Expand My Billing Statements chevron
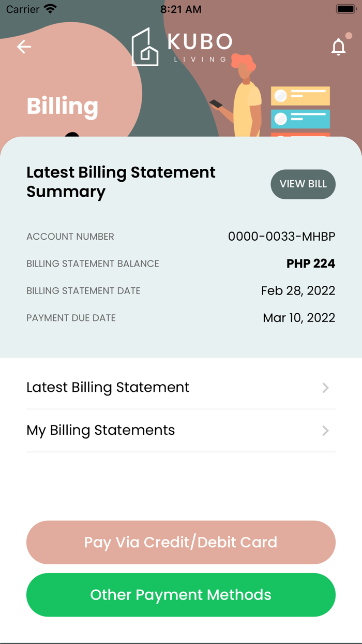Screen dimensions: 362x644 pos(325,431)
